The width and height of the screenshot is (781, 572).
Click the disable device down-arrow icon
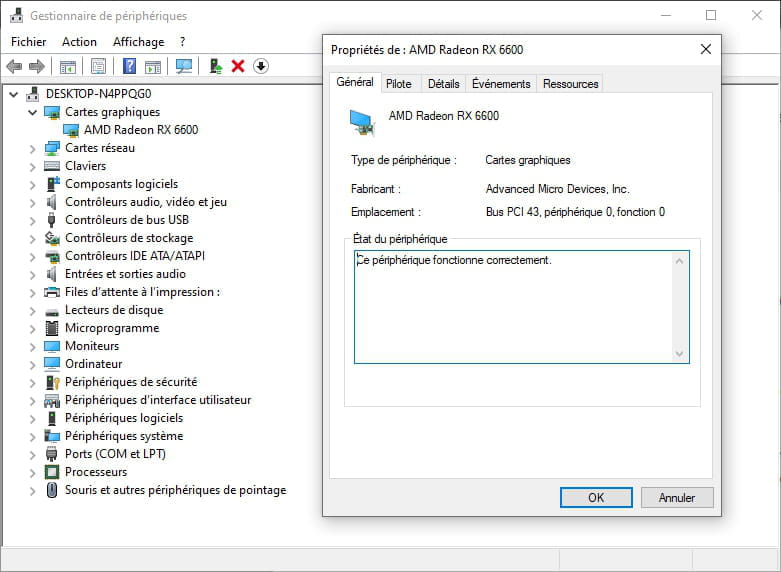click(x=261, y=66)
